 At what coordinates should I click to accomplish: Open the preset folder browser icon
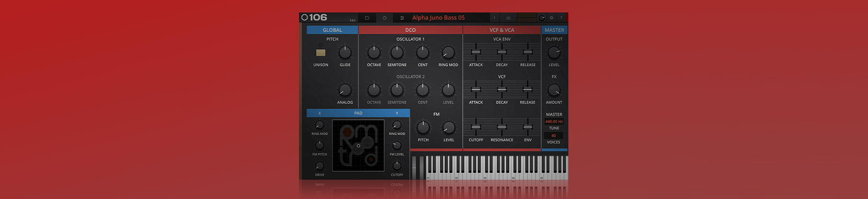pyautogui.click(x=367, y=18)
